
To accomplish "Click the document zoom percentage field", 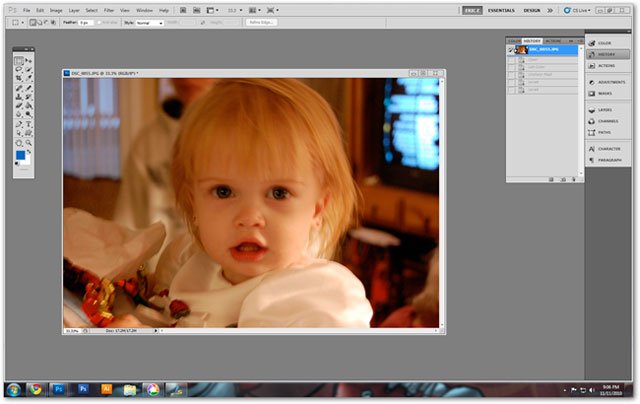I will 73,331.
